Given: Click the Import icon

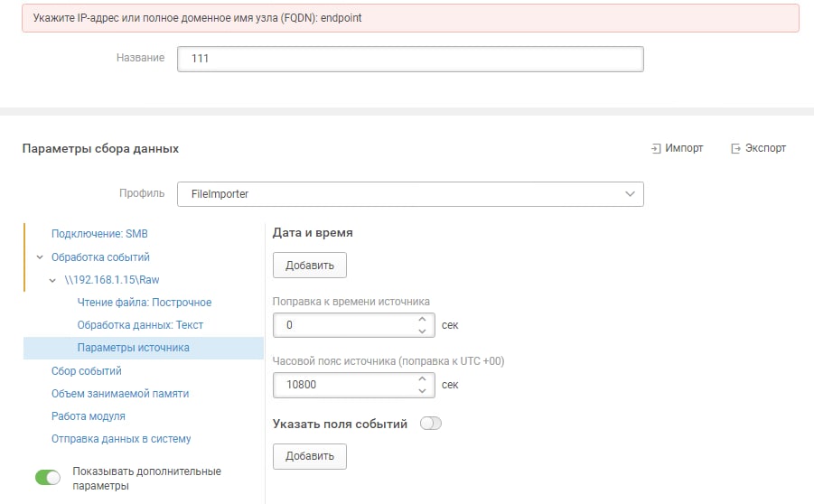Looking at the screenshot, I should tap(656, 149).
